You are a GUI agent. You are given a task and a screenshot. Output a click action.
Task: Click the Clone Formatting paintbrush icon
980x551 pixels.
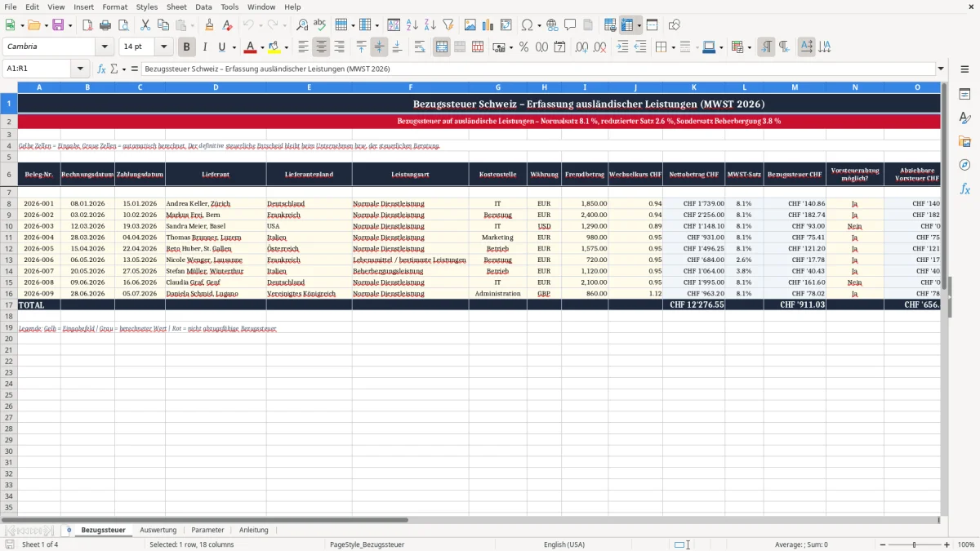[x=209, y=25]
